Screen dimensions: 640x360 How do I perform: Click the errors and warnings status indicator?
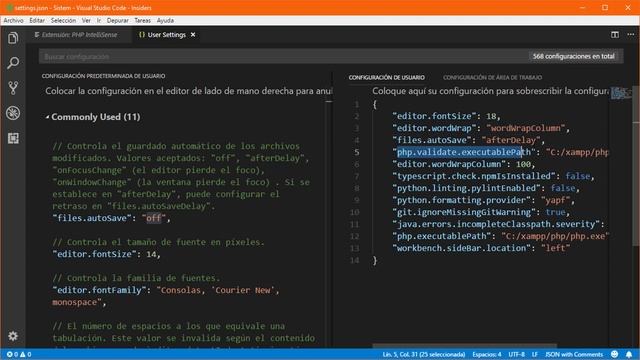pos(19,354)
